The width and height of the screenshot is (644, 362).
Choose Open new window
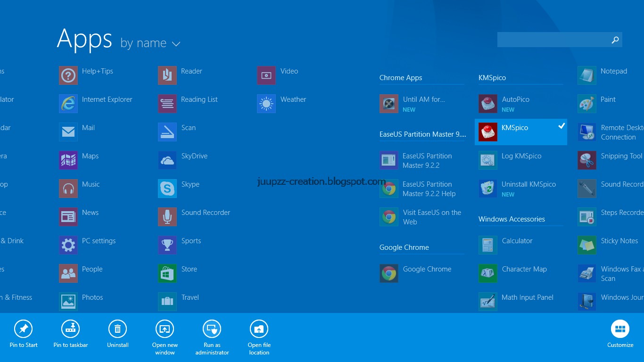tap(165, 337)
